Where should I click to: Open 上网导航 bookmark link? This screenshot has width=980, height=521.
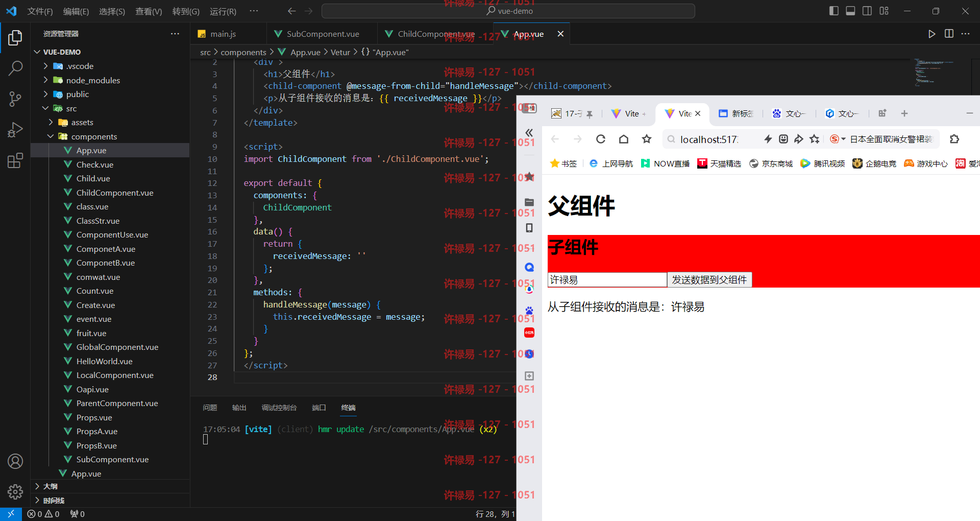click(611, 163)
